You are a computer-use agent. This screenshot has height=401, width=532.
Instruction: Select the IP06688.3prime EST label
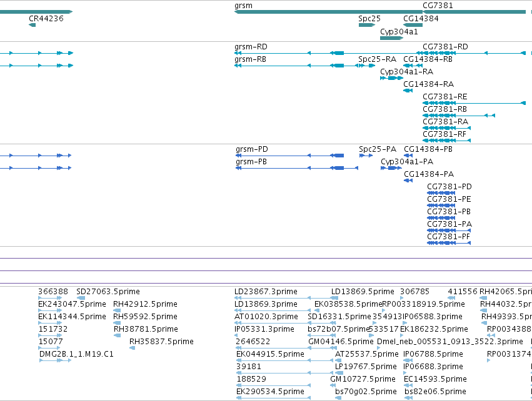(433, 367)
